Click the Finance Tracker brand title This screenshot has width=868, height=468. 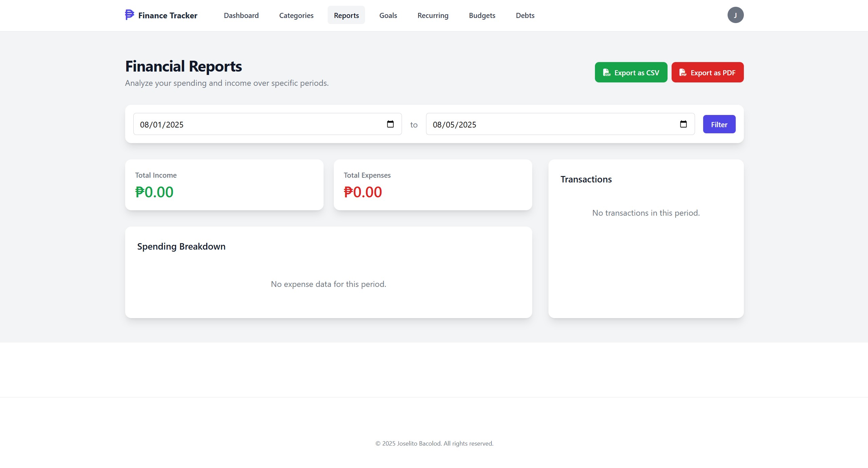168,16
